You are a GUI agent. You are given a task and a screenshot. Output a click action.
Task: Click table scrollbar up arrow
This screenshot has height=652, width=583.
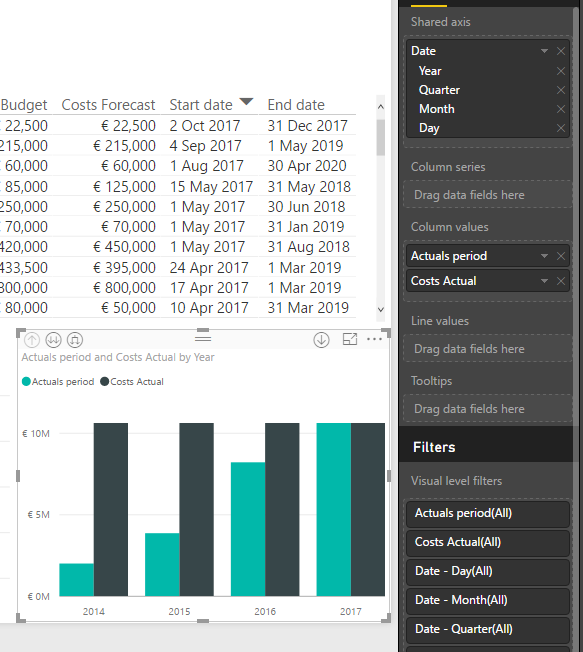pos(380,107)
